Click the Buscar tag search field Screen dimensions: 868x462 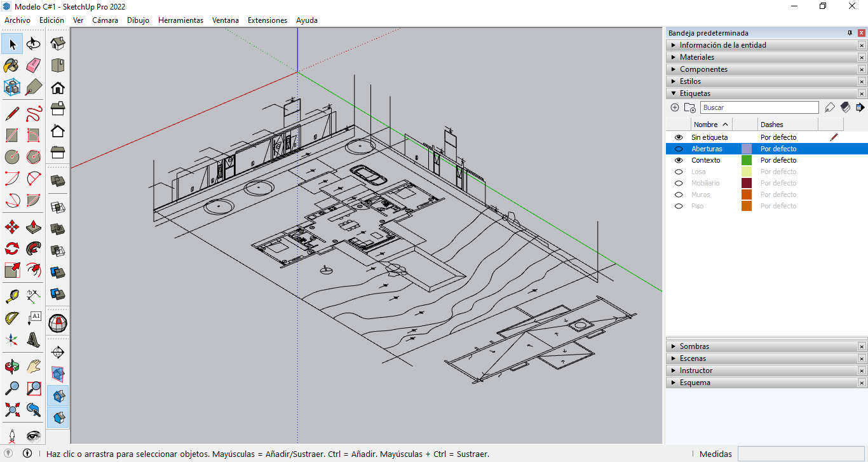pos(759,107)
